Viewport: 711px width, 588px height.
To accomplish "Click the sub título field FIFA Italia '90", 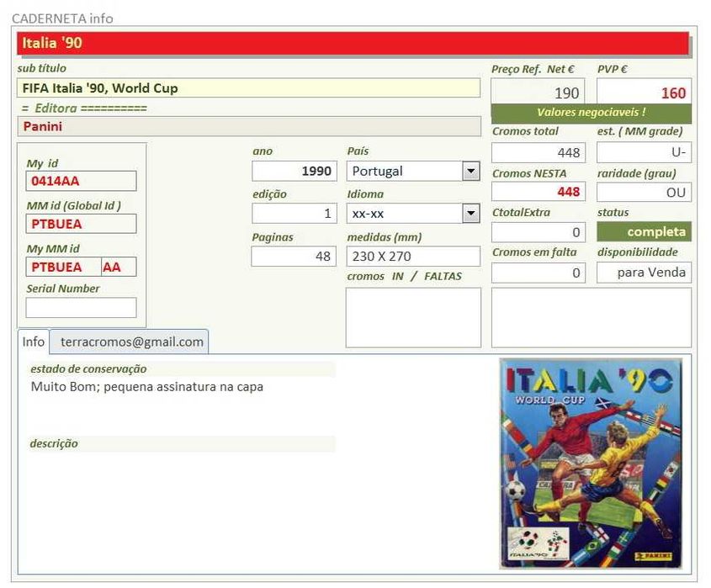I will [x=248, y=88].
